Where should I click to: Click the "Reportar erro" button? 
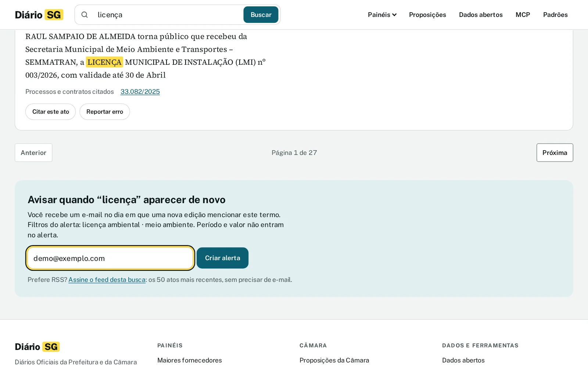(105, 112)
